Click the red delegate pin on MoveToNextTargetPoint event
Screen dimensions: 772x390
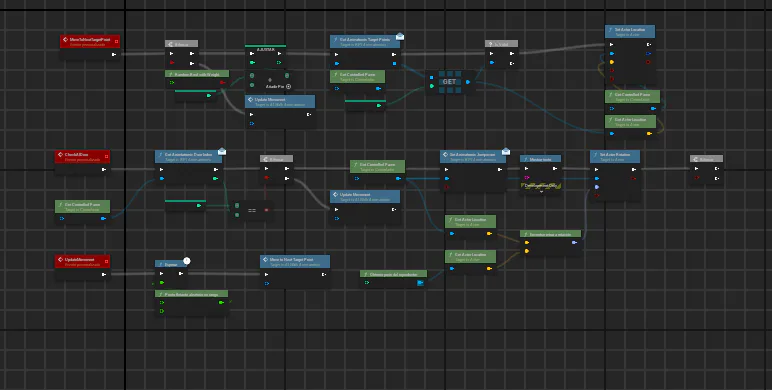(116, 41)
